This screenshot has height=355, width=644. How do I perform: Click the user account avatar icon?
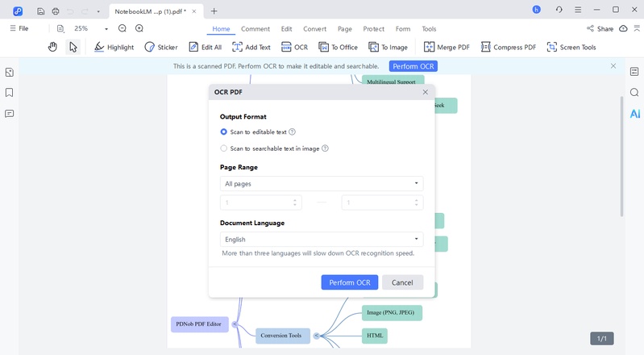pyautogui.click(x=536, y=10)
